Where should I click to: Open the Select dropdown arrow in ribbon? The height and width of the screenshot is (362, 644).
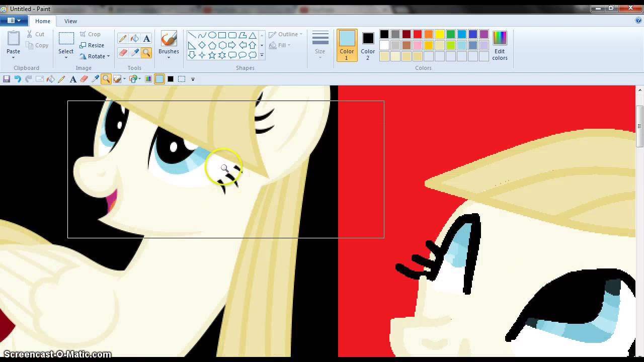(x=66, y=57)
